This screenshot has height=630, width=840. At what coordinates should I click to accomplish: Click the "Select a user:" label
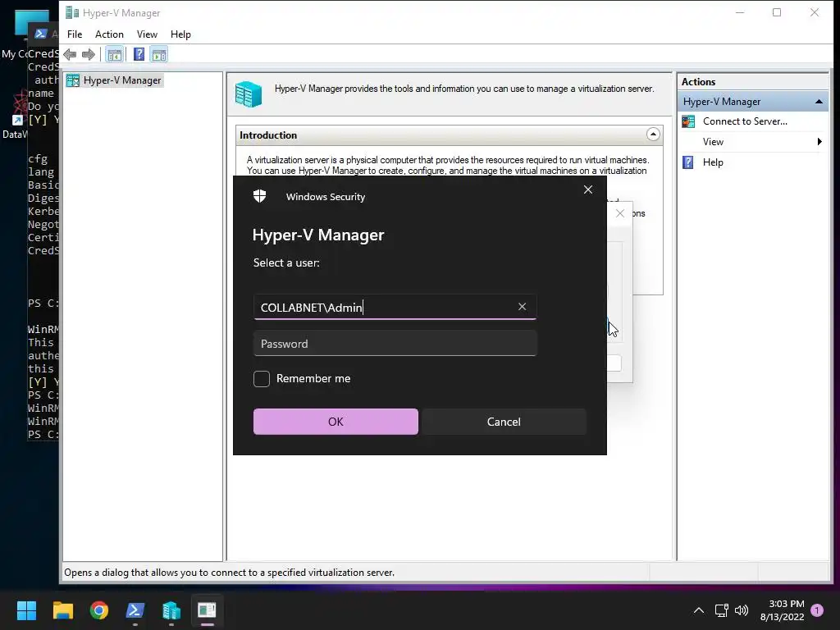click(286, 263)
